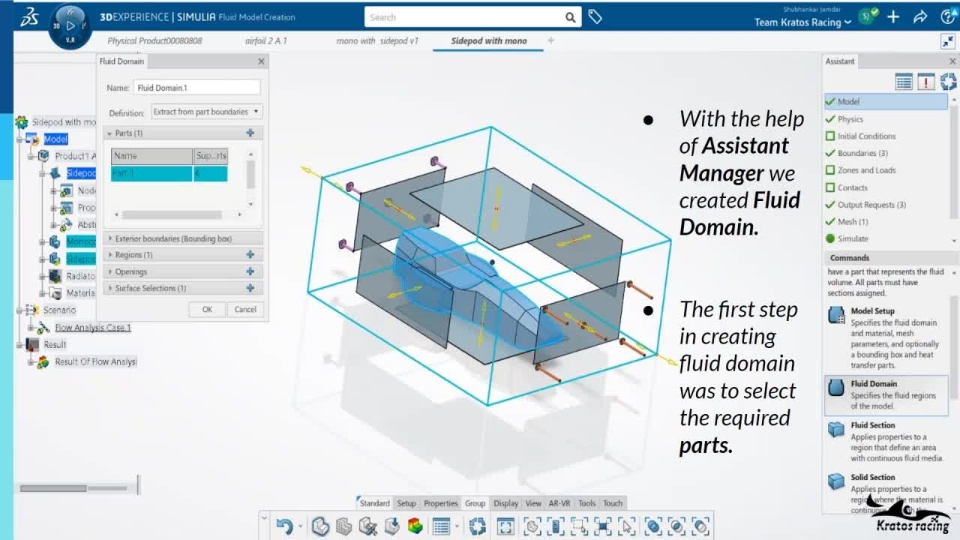
Task: Collapse the Parts (1) section
Action: [x=110, y=133]
